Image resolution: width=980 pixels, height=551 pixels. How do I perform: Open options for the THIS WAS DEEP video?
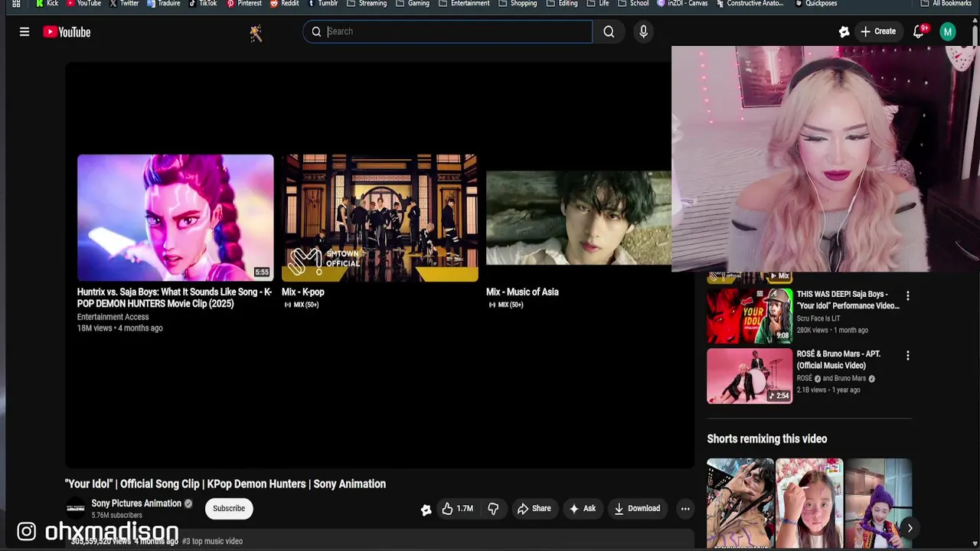(908, 295)
